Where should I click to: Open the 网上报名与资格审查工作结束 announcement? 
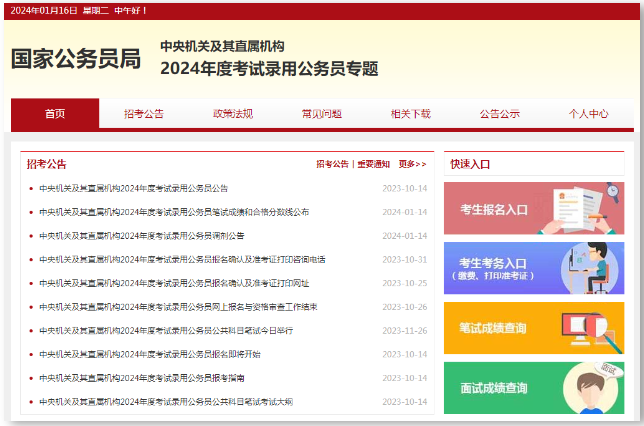178,307
